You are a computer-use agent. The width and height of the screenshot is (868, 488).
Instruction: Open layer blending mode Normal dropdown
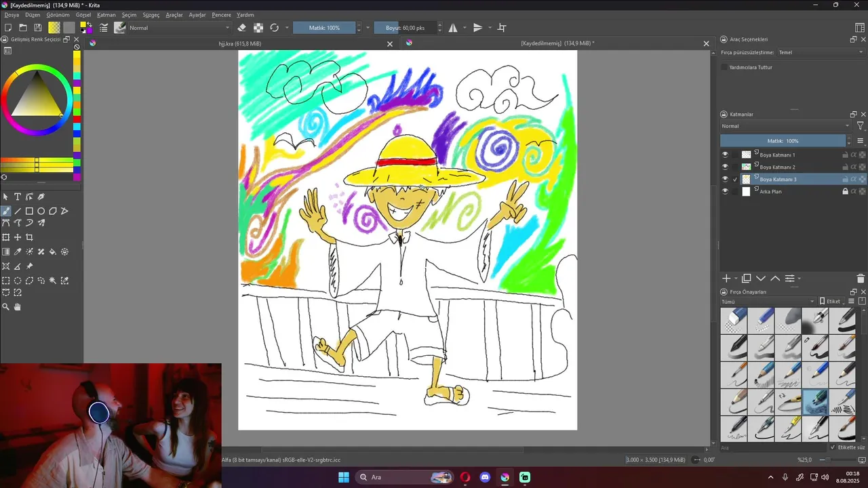[x=785, y=126]
